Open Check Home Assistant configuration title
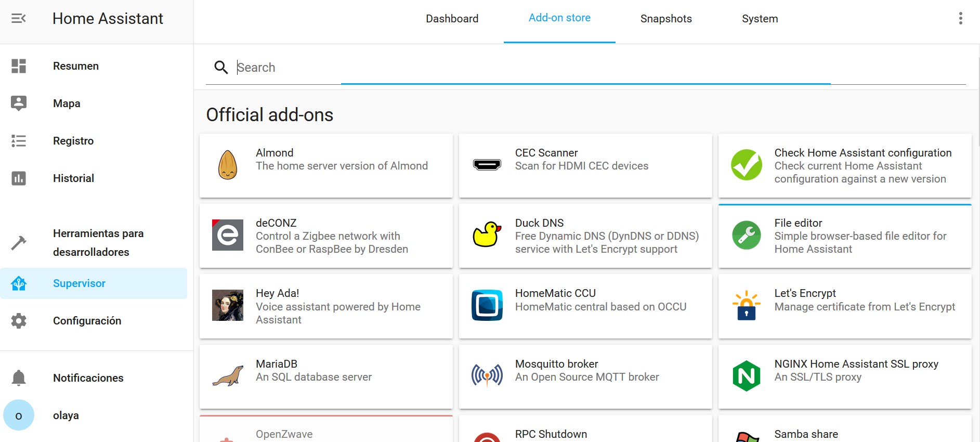 (863, 153)
